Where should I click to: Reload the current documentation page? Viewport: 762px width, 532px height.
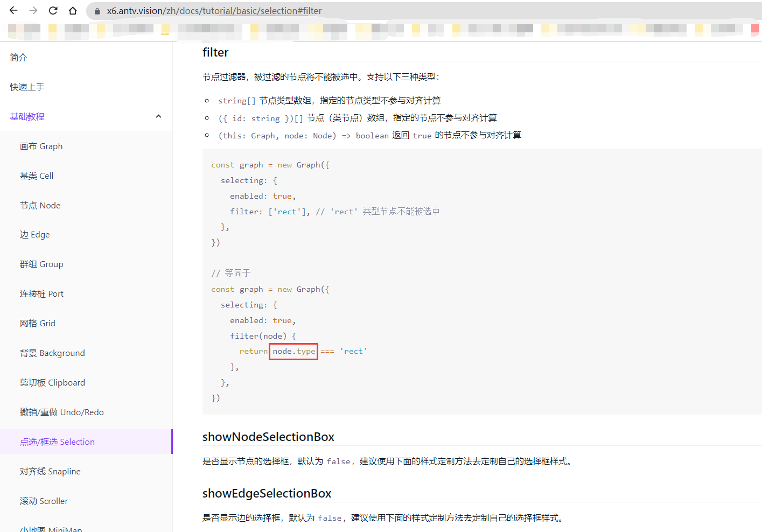[53, 10]
